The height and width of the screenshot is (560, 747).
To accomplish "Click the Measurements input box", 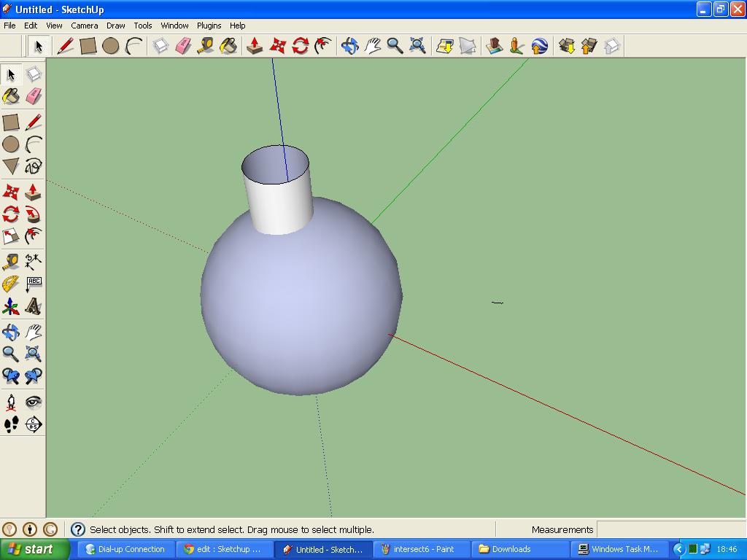I will (x=670, y=529).
